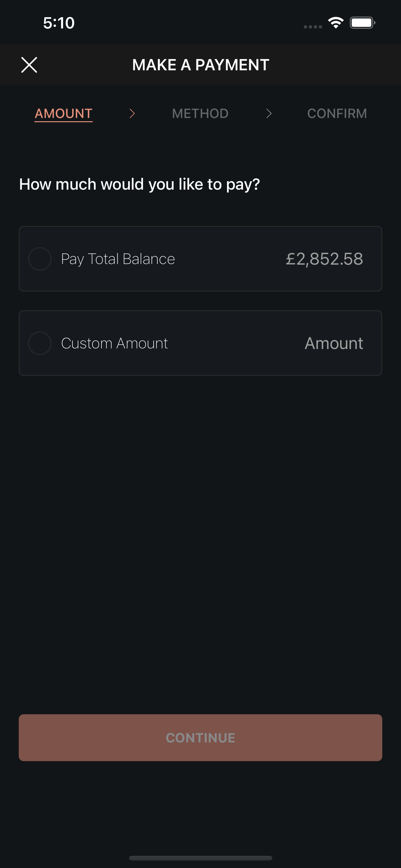Click the chevron after the METHOD step
401x868 pixels.
pos(269,113)
